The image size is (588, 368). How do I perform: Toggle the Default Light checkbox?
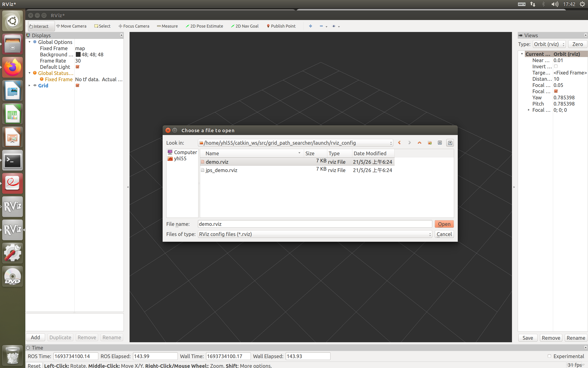pyautogui.click(x=77, y=67)
